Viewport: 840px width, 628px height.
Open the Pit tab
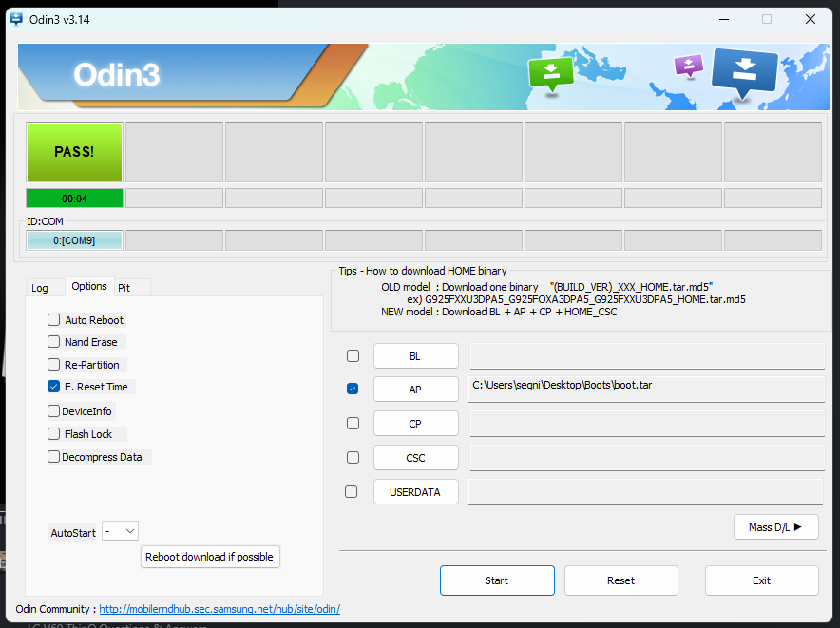[x=124, y=288]
